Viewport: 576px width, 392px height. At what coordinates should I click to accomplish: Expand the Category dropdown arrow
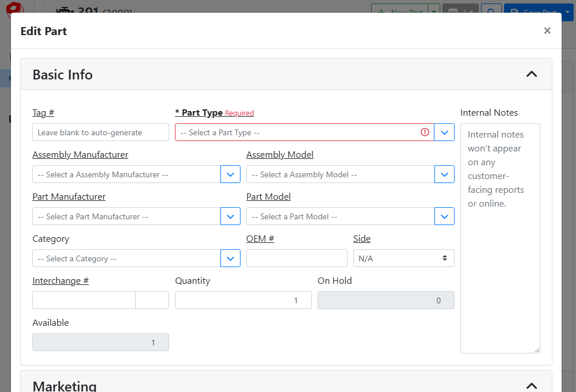point(230,258)
